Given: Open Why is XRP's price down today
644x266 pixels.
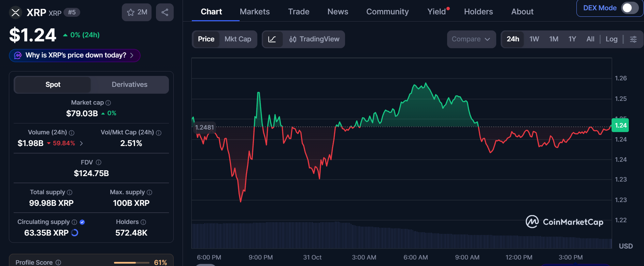Looking at the screenshot, I should point(74,55).
